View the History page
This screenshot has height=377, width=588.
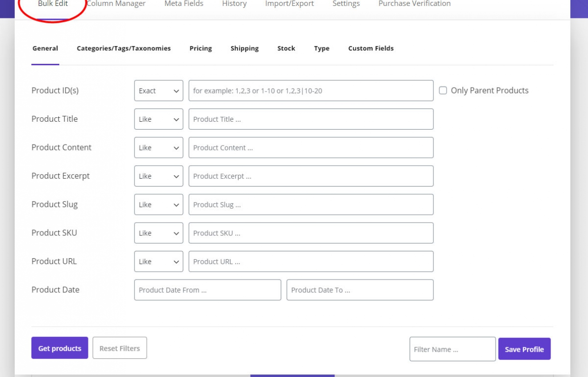(234, 3)
